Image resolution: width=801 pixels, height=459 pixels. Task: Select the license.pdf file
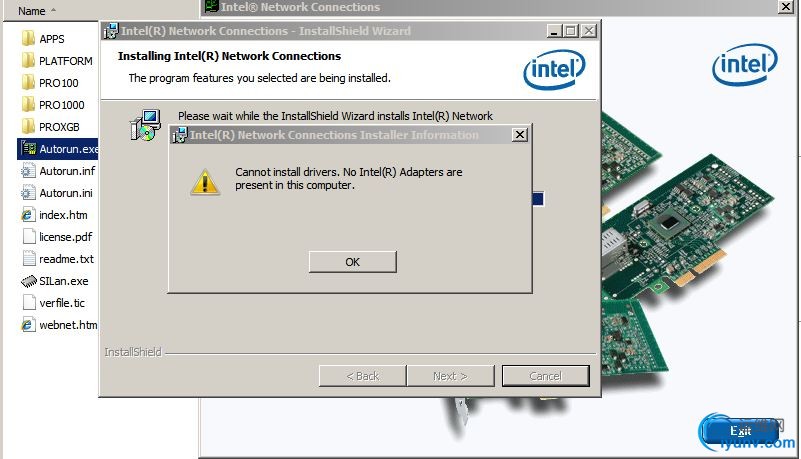[57, 237]
